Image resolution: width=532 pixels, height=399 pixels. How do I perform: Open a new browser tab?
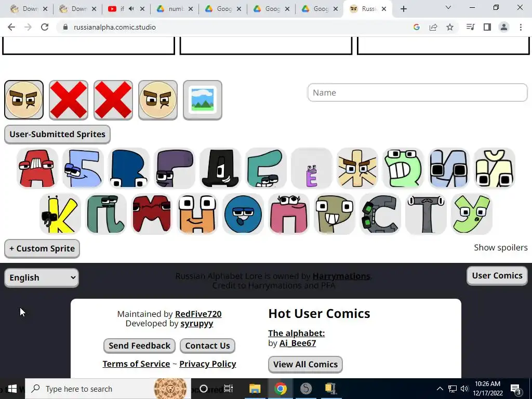pyautogui.click(x=403, y=9)
